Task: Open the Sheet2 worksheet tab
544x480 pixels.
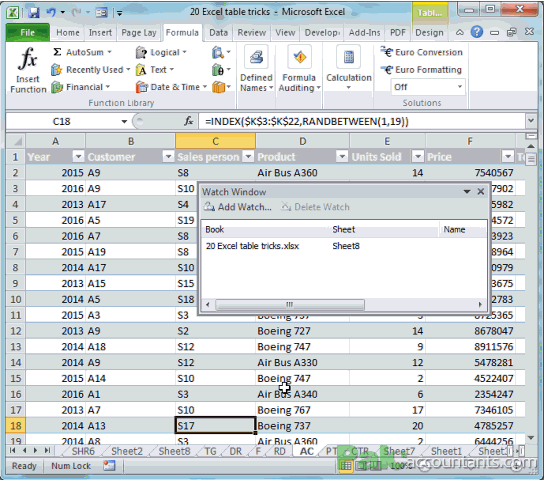Action: click(x=127, y=451)
